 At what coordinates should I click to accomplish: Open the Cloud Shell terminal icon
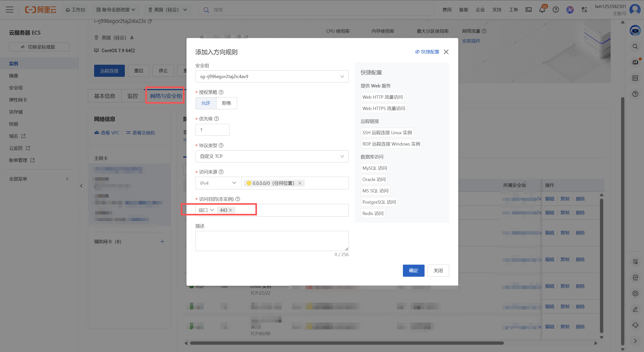point(528,10)
